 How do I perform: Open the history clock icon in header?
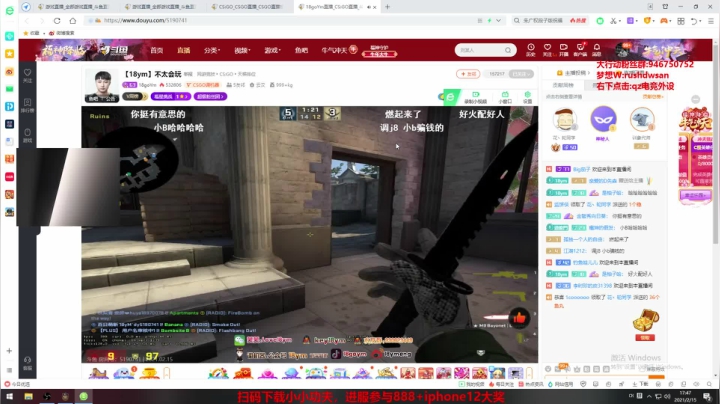point(531,50)
